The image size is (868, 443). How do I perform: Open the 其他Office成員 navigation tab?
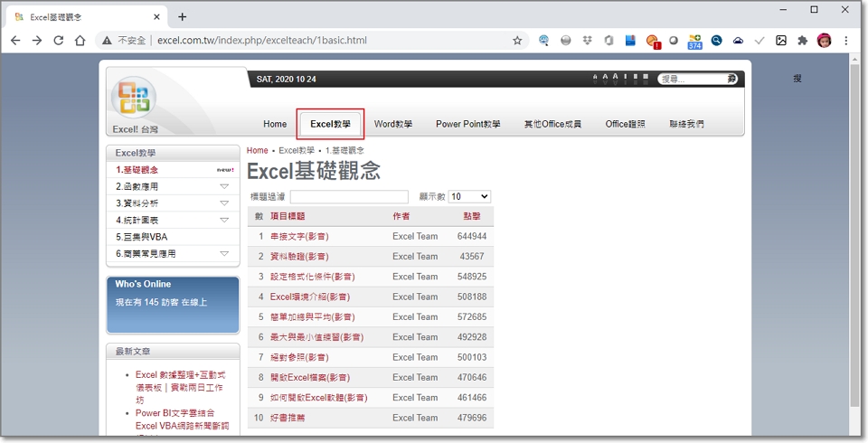tap(552, 124)
